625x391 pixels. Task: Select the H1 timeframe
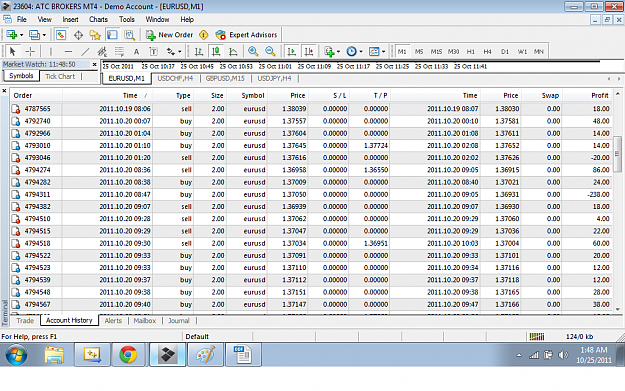[x=471, y=51]
